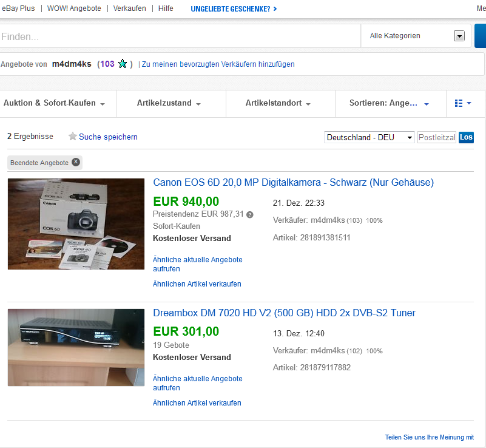This screenshot has width=486, height=448.
Task: Remove the Beendete Angebote filter with X
Action: click(75, 162)
